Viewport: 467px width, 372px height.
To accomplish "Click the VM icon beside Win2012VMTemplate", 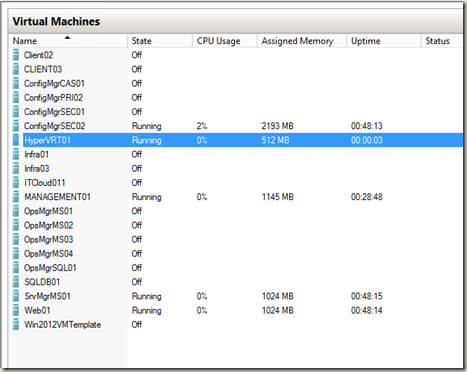I will pos(16,324).
